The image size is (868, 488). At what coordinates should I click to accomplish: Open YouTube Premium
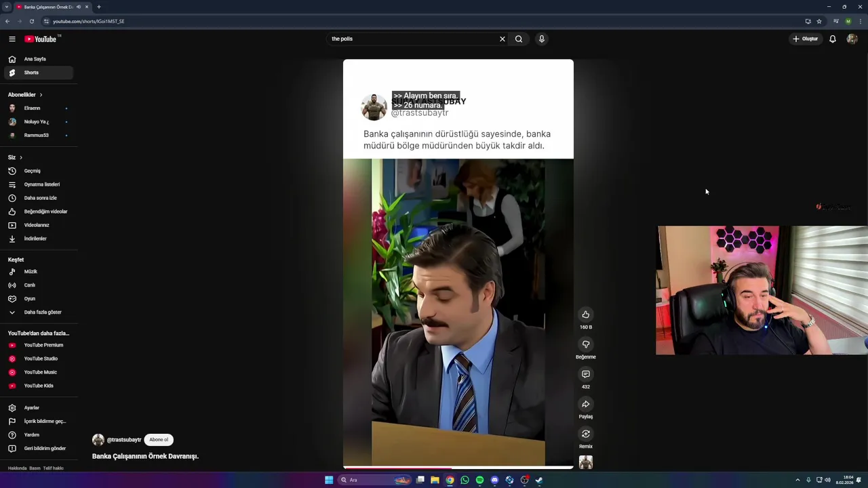coord(38,345)
